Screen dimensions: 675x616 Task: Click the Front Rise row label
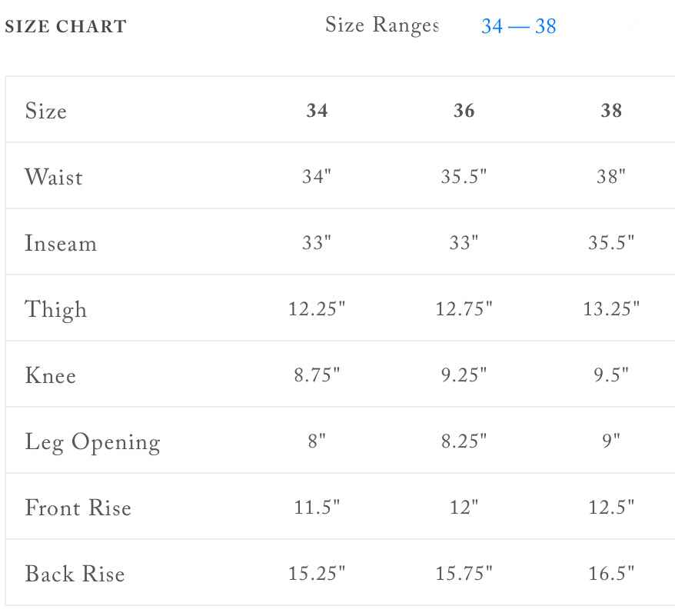point(78,508)
